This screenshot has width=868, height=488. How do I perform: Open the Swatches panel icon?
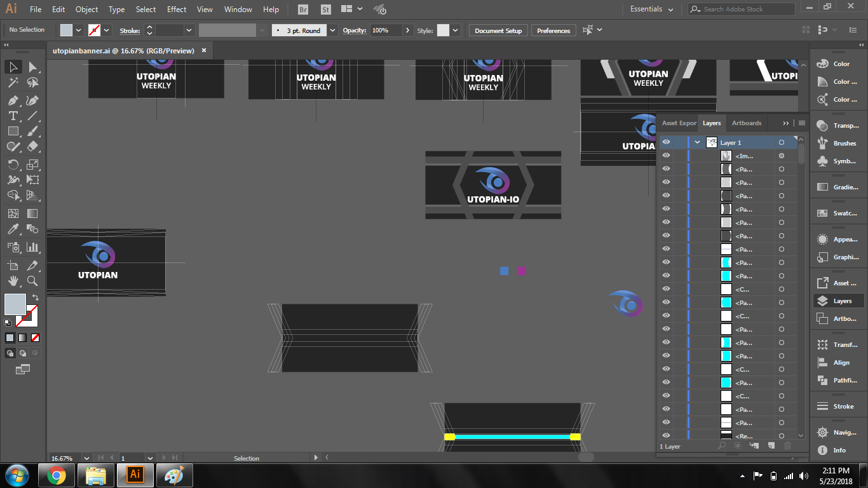(x=823, y=213)
